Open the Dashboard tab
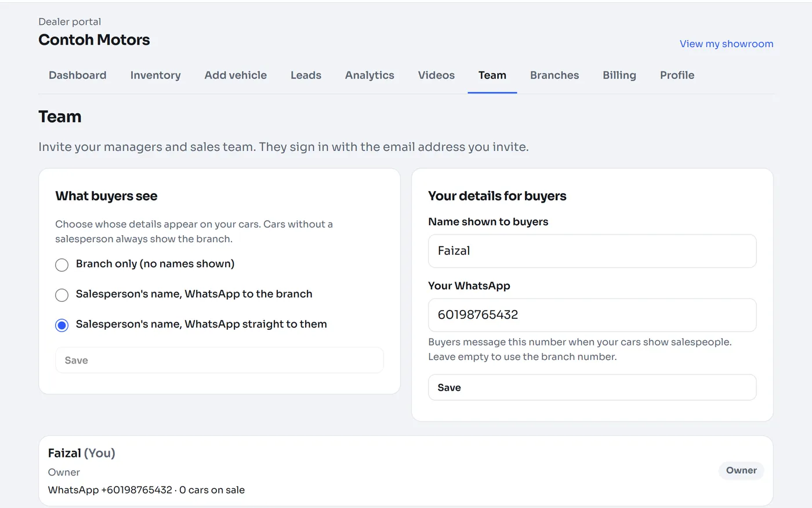Image resolution: width=812 pixels, height=508 pixels. tap(78, 75)
